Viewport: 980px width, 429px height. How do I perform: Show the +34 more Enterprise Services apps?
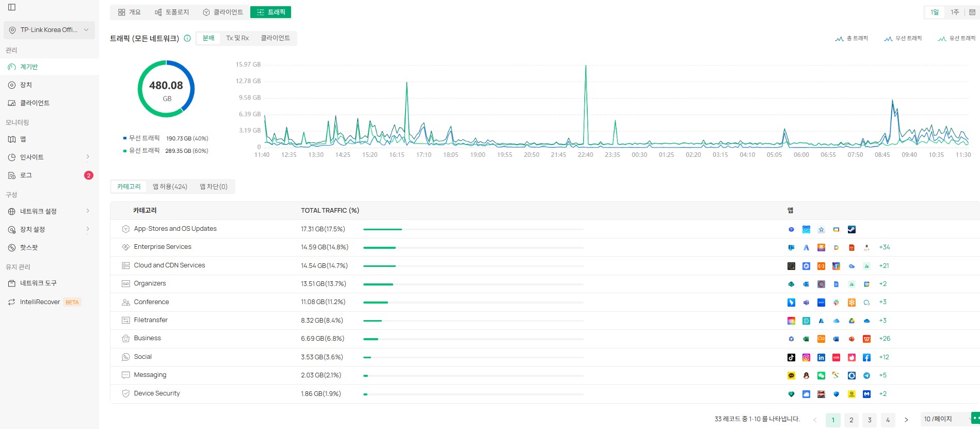point(885,247)
